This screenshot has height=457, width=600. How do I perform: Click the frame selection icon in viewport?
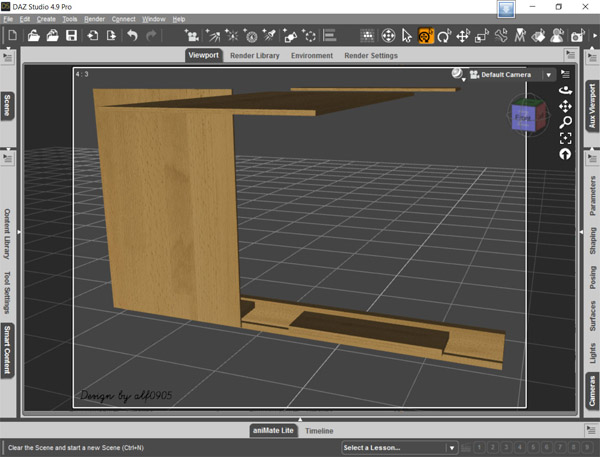point(566,138)
